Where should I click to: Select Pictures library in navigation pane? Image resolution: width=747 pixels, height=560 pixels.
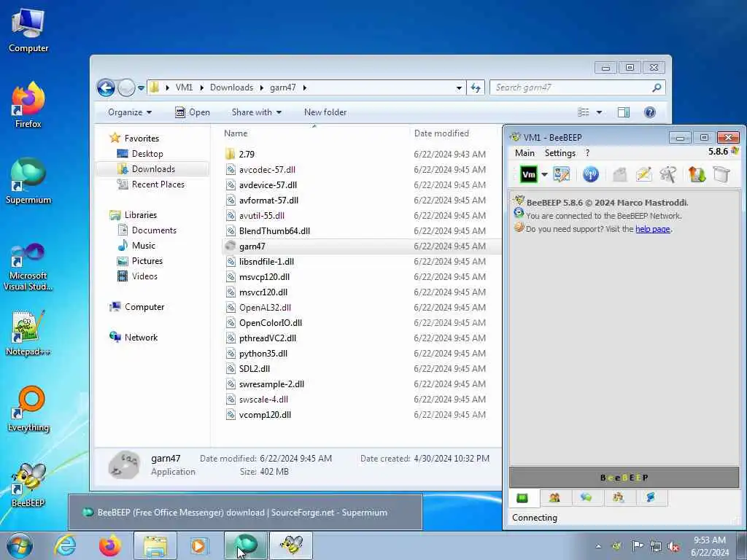coord(147,261)
